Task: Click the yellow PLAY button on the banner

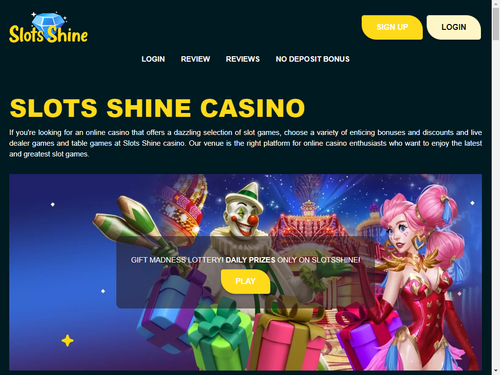Action: (245, 281)
